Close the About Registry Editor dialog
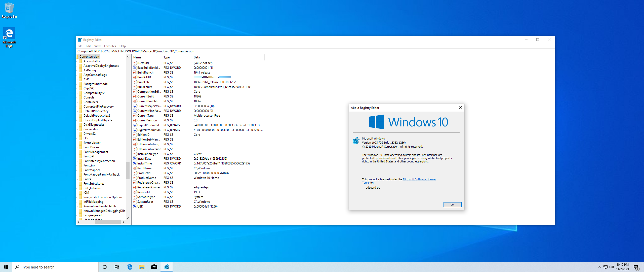Image resolution: width=644 pixels, height=272 pixels. pos(460,108)
